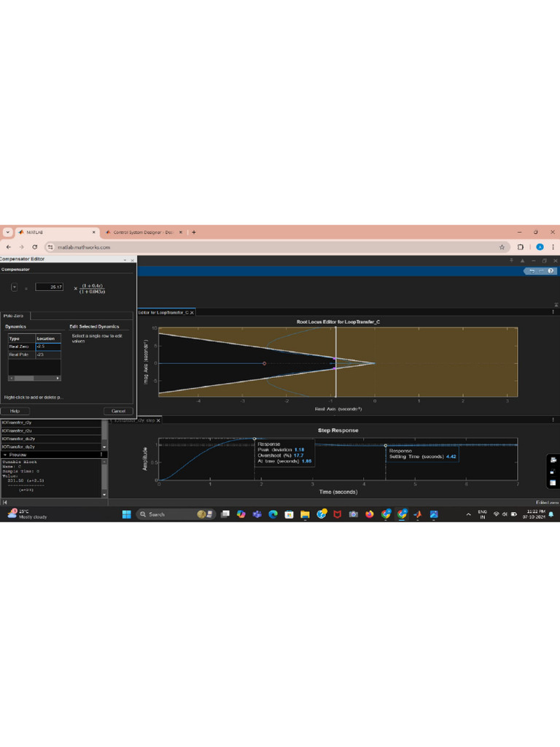Close the Compensator Editor panel
The height and width of the screenshot is (747, 560).
coord(133,260)
